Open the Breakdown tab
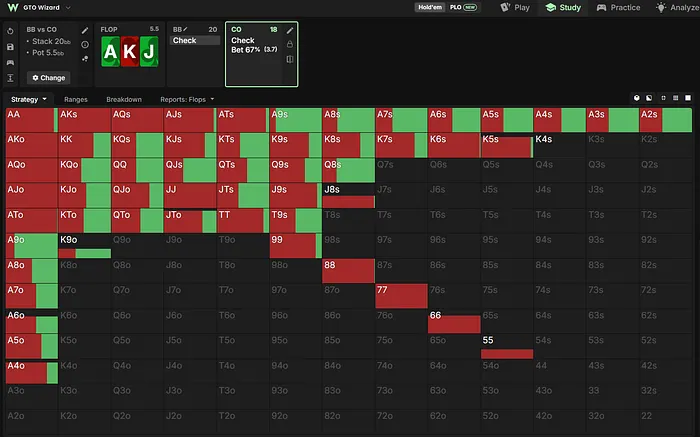The width and height of the screenshot is (700, 437). (124, 99)
